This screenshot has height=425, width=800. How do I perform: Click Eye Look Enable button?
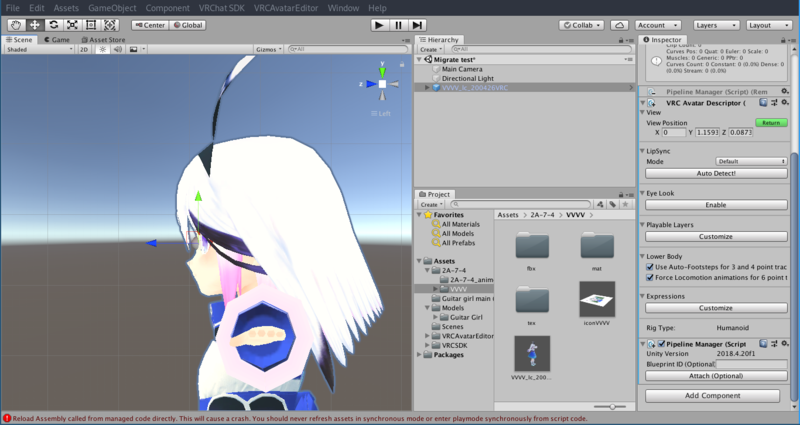[716, 205]
